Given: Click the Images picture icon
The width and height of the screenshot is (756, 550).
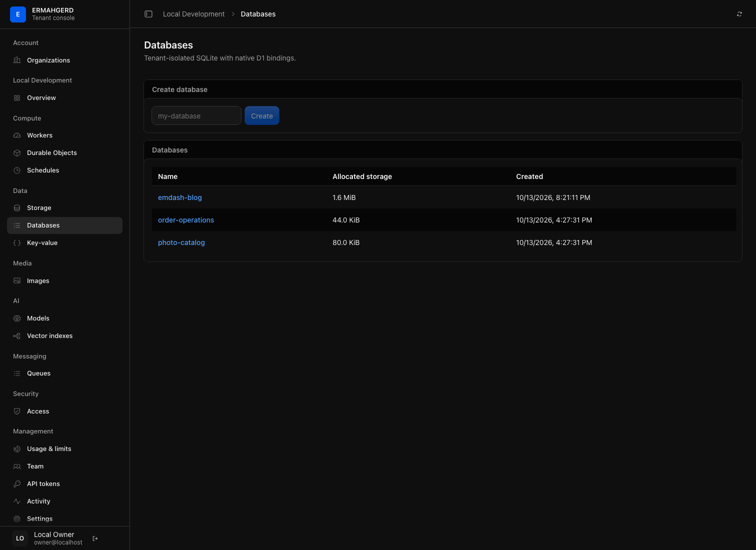Looking at the screenshot, I should click(17, 281).
